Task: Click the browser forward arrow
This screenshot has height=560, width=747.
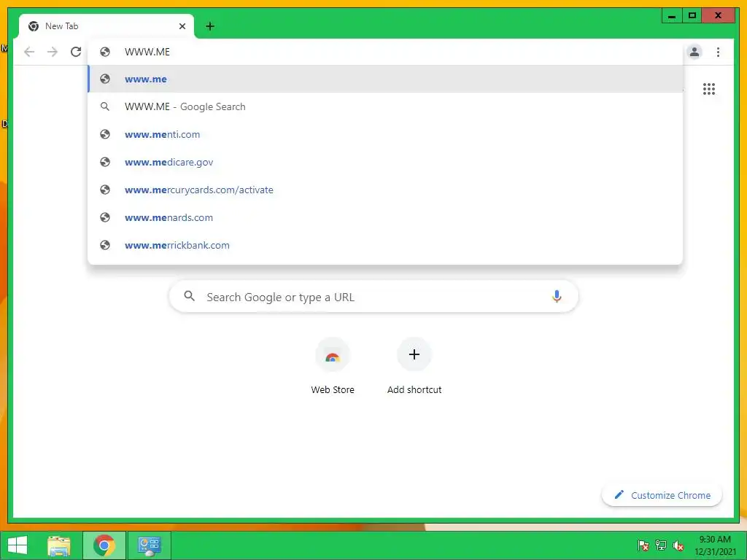Action: pos(53,52)
